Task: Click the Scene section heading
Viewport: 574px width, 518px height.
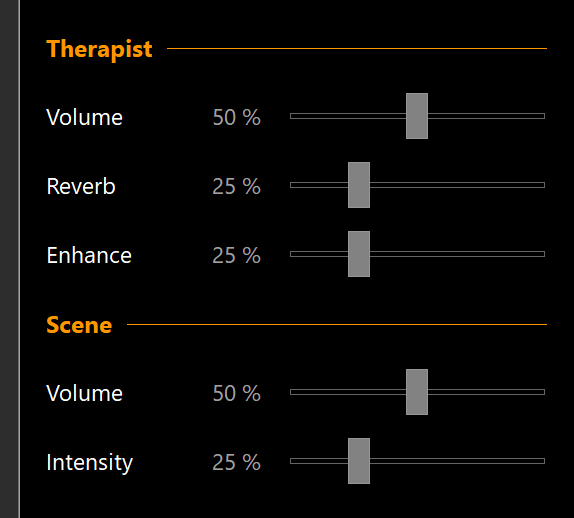Action: 79,325
